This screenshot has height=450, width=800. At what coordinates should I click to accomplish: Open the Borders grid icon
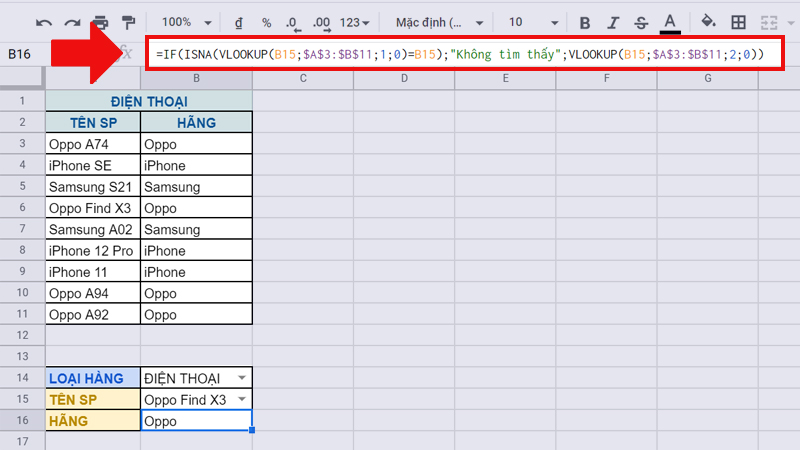[x=738, y=22]
